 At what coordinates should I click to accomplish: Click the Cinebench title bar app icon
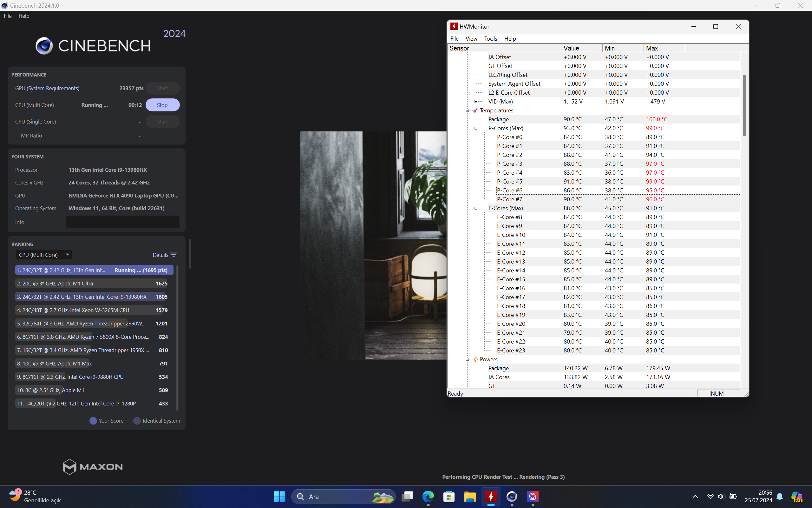pyautogui.click(x=4, y=5)
